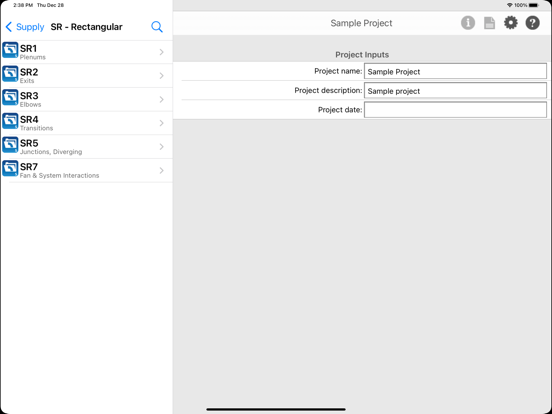Tap the search magnifier icon

pos(157,27)
